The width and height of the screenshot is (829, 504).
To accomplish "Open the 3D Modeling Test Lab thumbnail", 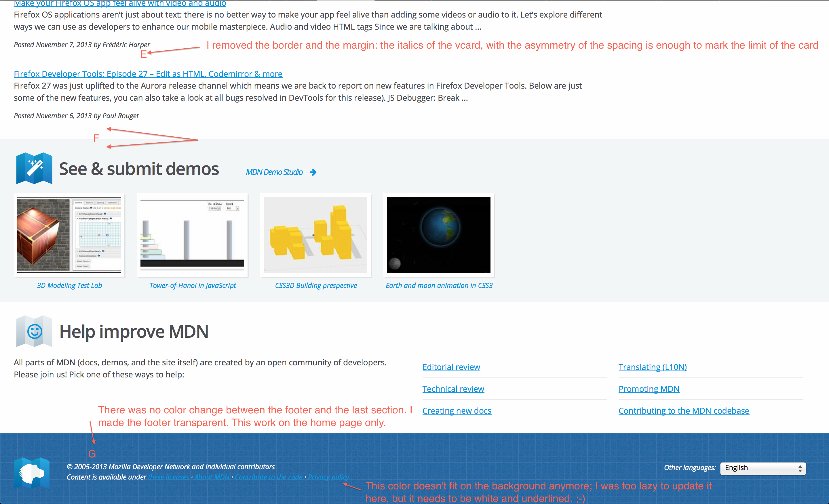I will 69,235.
